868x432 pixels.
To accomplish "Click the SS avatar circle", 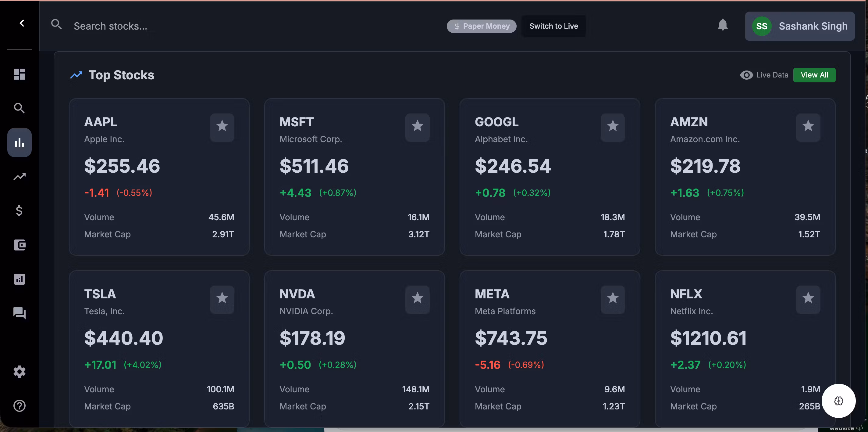I will 762,26.
